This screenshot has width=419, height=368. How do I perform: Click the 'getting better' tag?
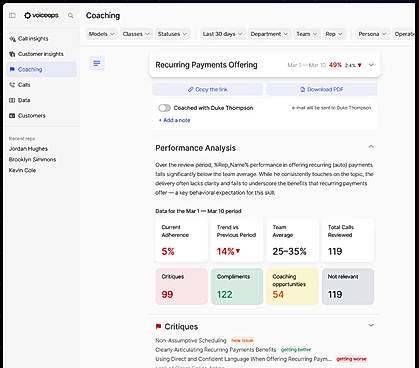(x=296, y=350)
